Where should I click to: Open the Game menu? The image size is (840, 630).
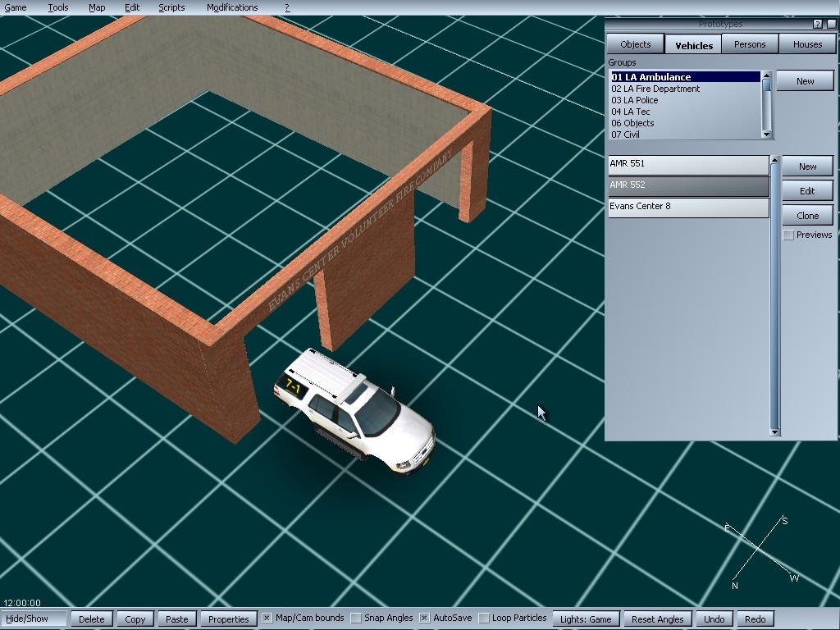pos(16,7)
